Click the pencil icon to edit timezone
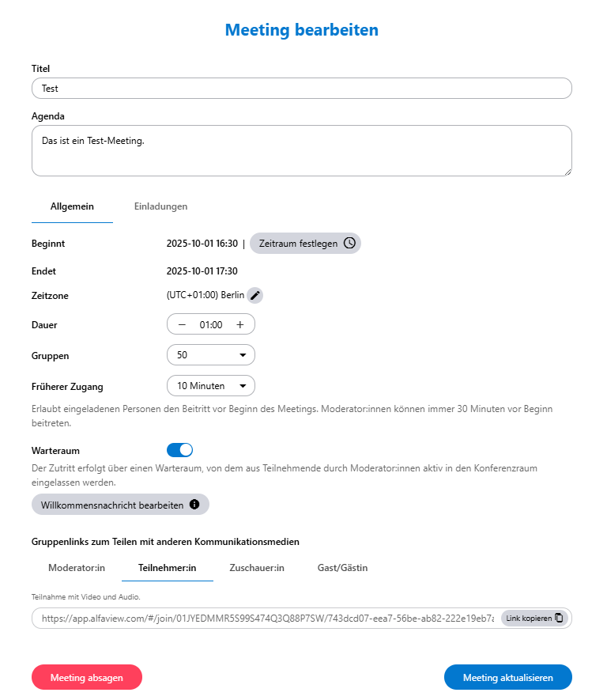Screen dimensions: 607x700 pyautogui.click(x=254, y=296)
